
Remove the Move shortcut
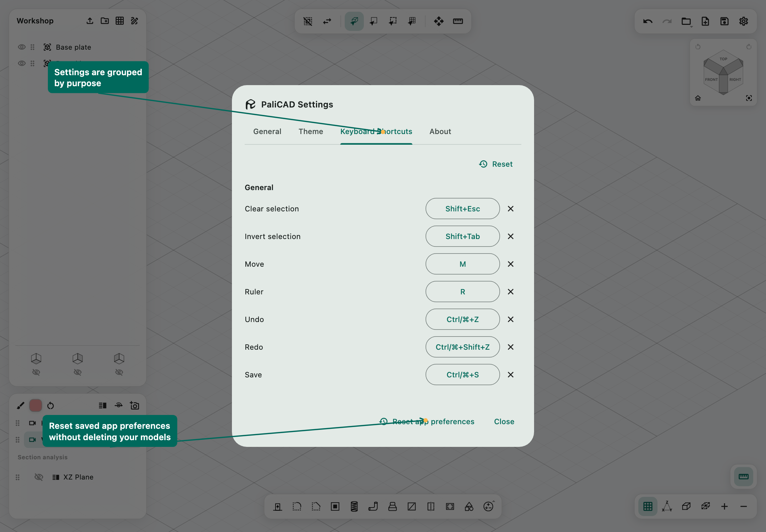[x=511, y=264]
